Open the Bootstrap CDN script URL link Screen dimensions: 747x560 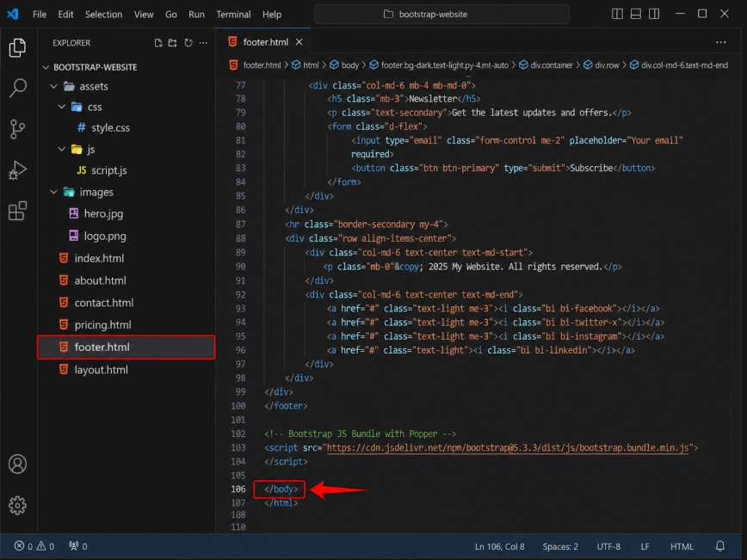pos(508,447)
